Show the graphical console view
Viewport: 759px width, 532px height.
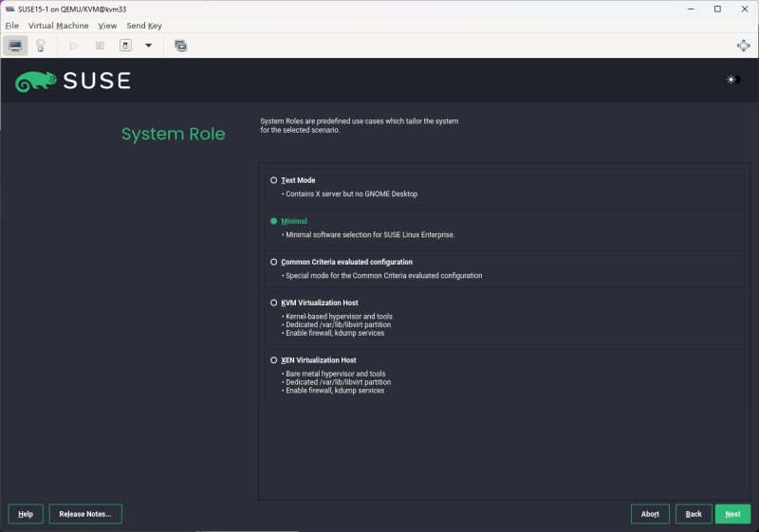click(x=15, y=46)
